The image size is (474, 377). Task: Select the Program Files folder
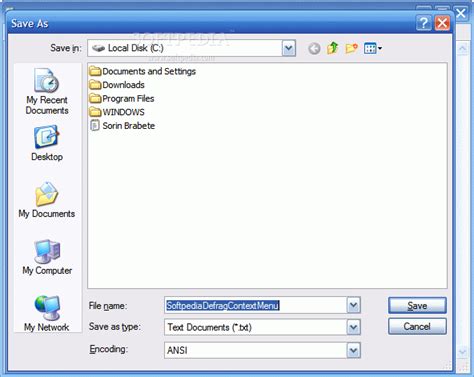click(122, 99)
